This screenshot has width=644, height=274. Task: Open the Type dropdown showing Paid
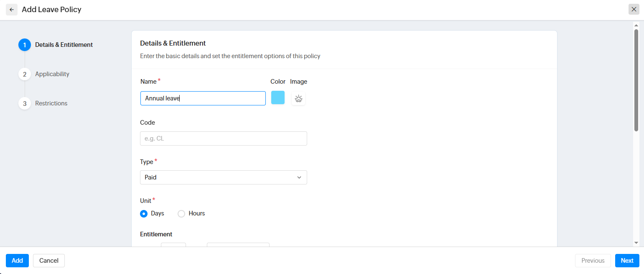223,177
